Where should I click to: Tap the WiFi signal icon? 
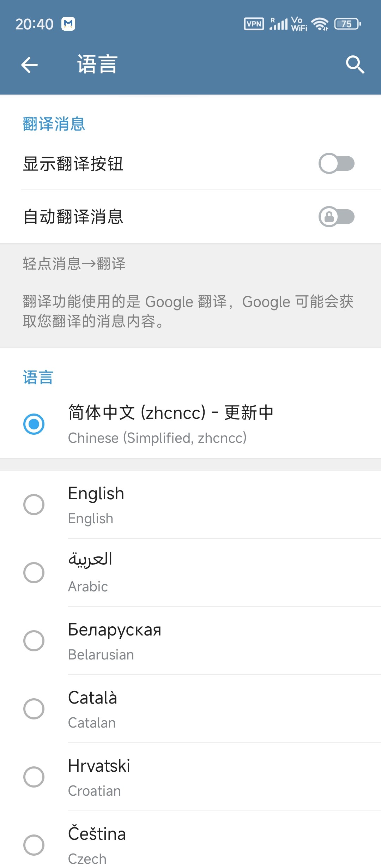tap(320, 24)
